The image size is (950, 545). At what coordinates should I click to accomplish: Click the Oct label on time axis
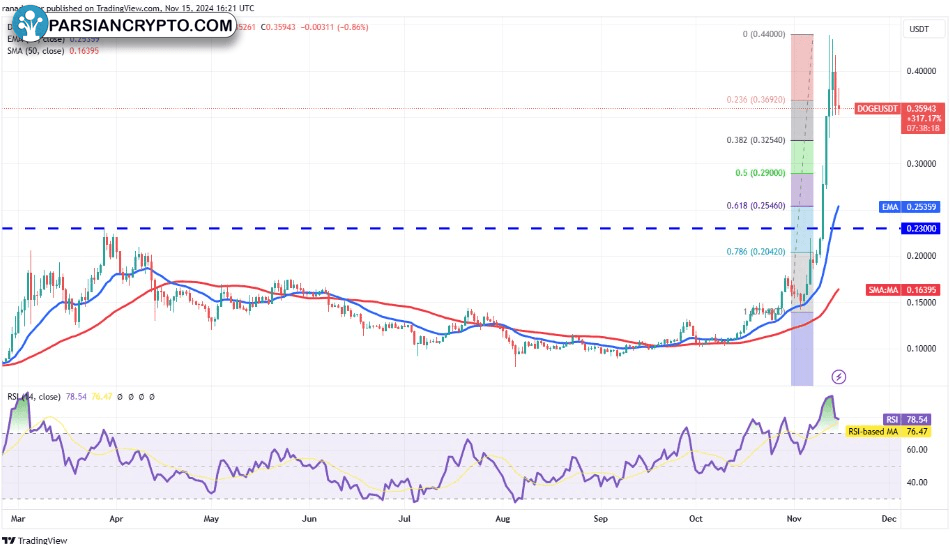pos(696,518)
